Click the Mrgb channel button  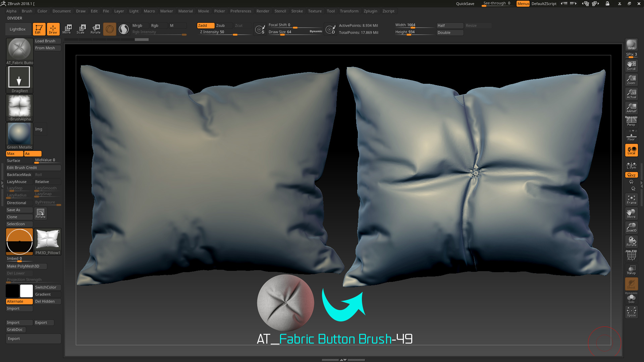(x=140, y=25)
